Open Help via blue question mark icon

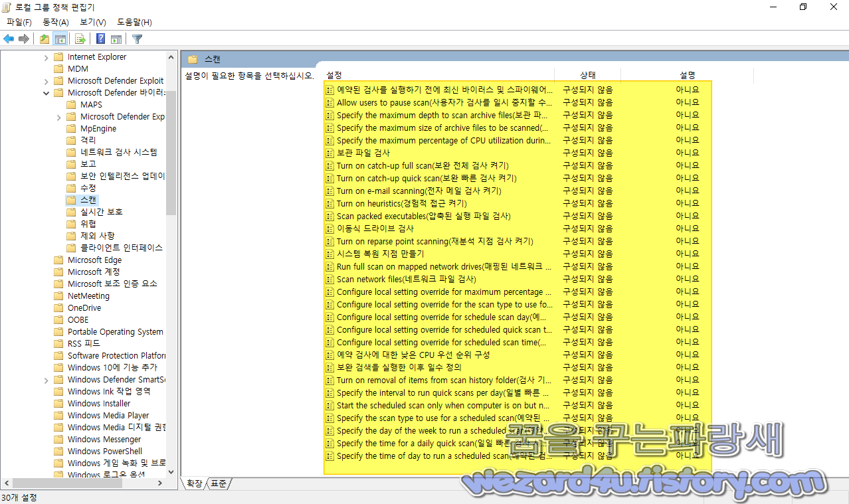pyautogui.click(x=101, y=39)
